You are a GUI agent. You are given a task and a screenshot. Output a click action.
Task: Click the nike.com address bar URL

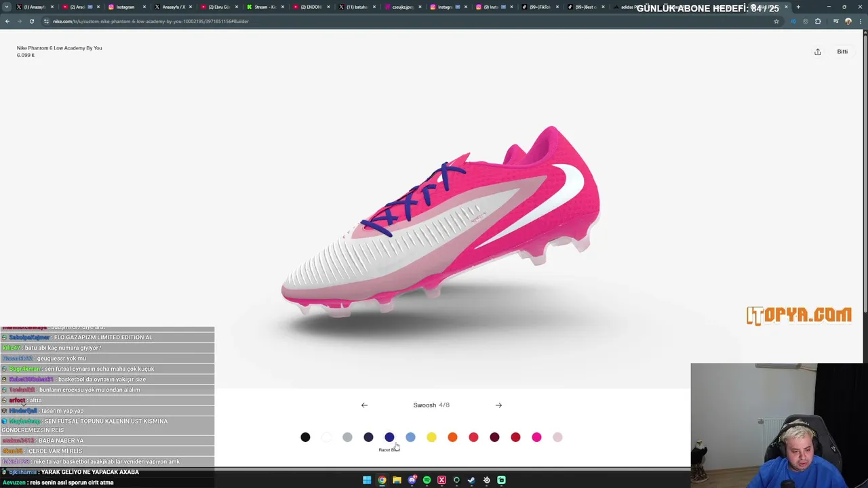tap(151, 21)
